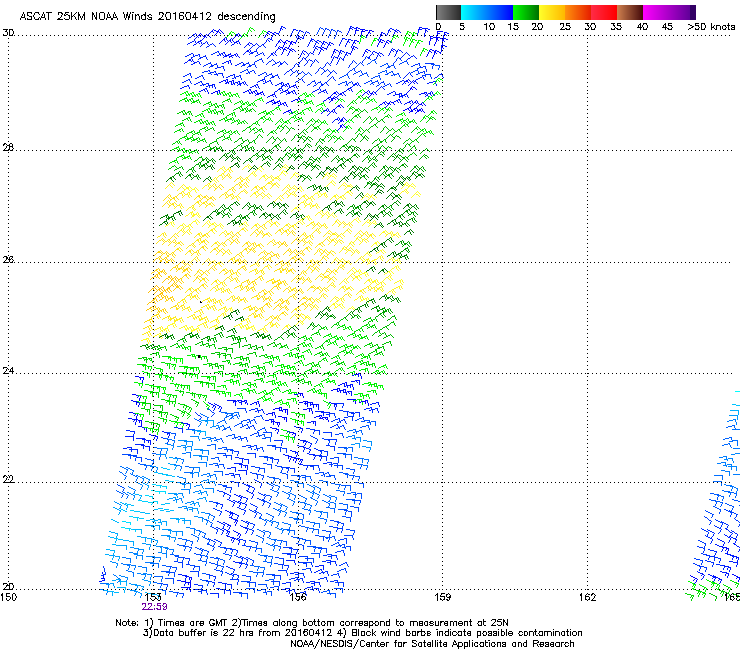
Task: Click the longitude label "150"
Action: point(8,597)
